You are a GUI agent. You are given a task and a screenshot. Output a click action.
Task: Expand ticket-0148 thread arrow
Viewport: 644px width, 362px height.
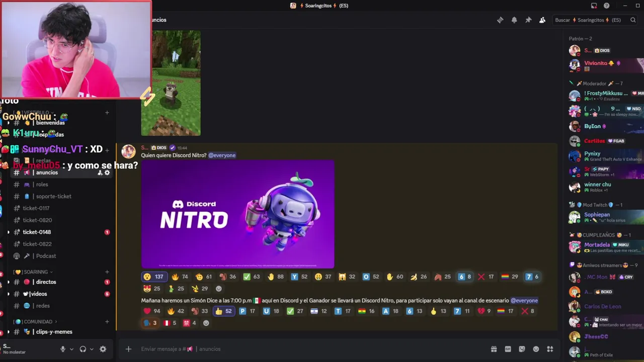click(x=8, y=232)
